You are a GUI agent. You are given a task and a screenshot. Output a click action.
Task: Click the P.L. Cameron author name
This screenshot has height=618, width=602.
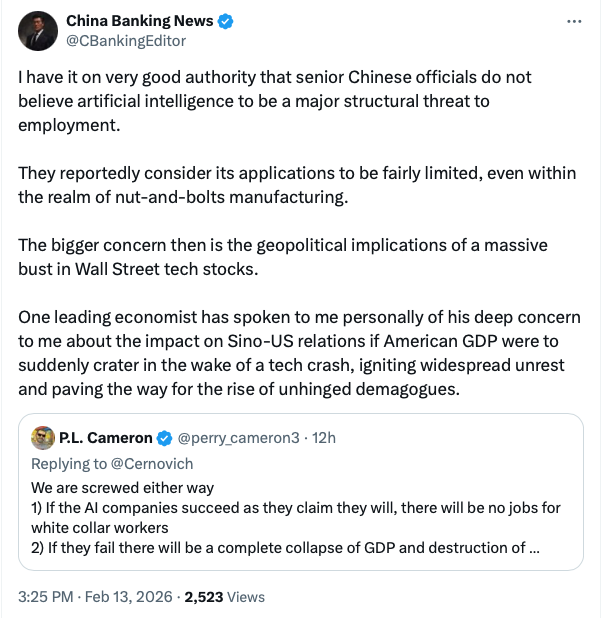(x=105, y=438)
